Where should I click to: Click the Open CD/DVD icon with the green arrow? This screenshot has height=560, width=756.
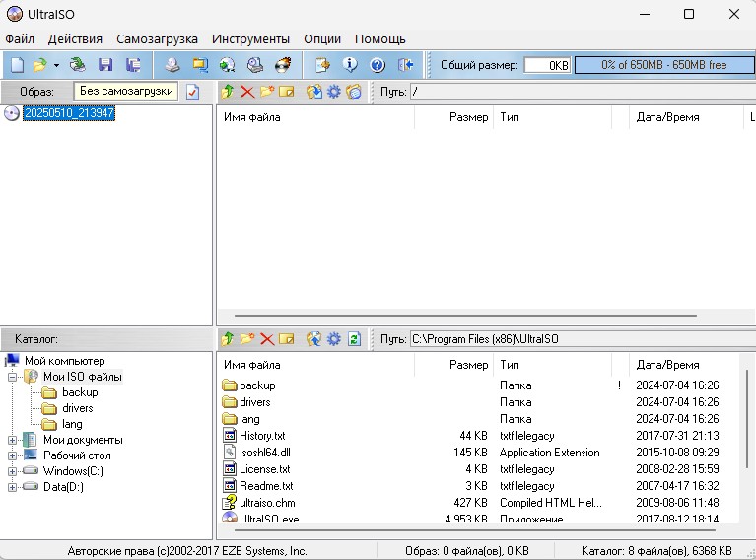tap(77, 65)
